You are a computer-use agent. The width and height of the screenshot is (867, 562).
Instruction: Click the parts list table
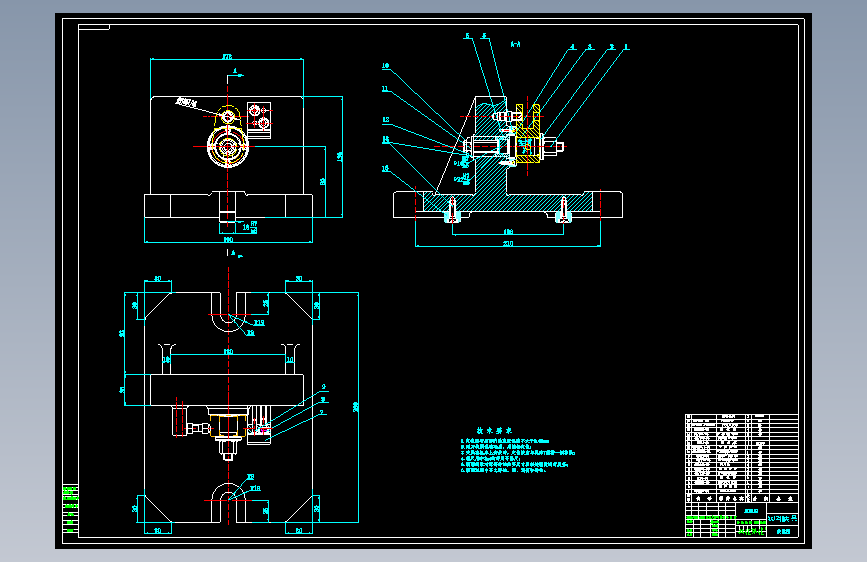741,458
